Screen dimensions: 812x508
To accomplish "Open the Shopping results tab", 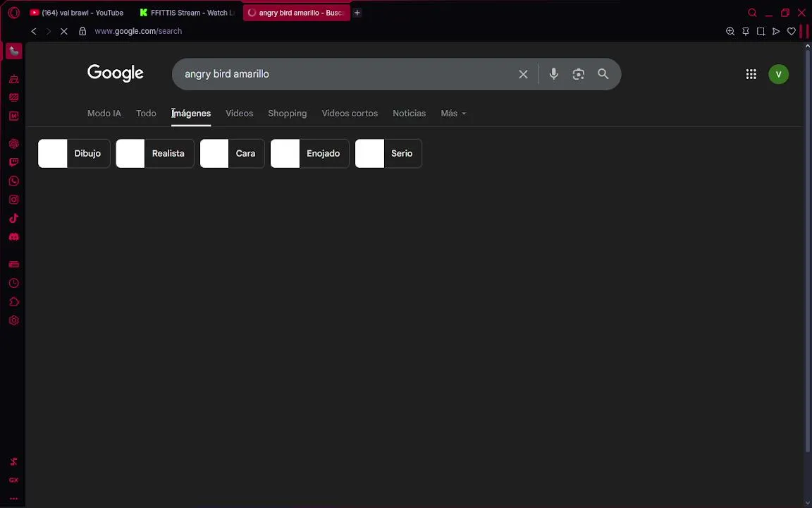I will (x=288, y=113).
